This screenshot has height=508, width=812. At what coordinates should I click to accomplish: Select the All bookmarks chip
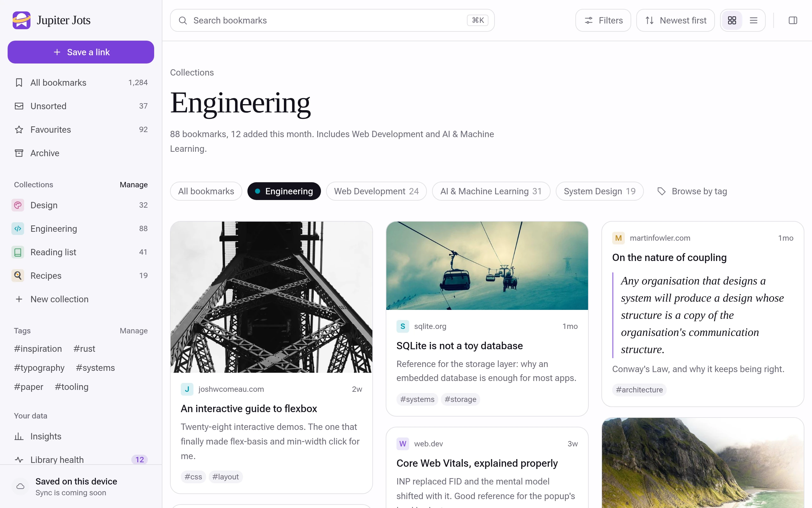click(206, 191)
